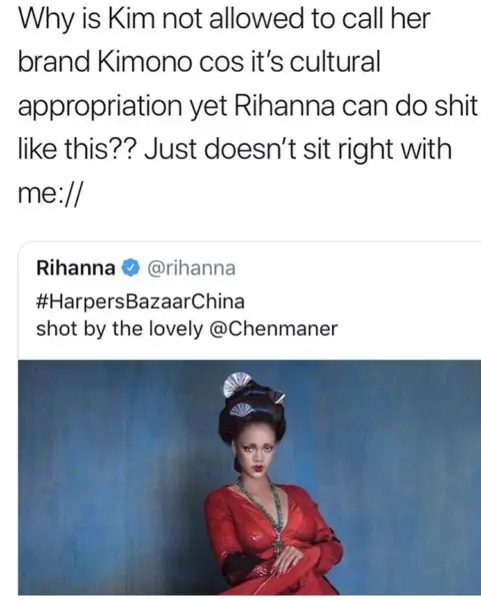Open the @Chenmaner mention
481x600 pixels.
(x=274, y=328)
